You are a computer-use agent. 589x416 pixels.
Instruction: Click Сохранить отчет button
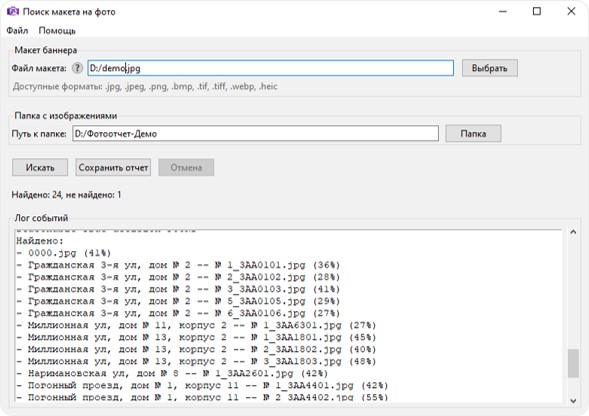coord(113,167)
